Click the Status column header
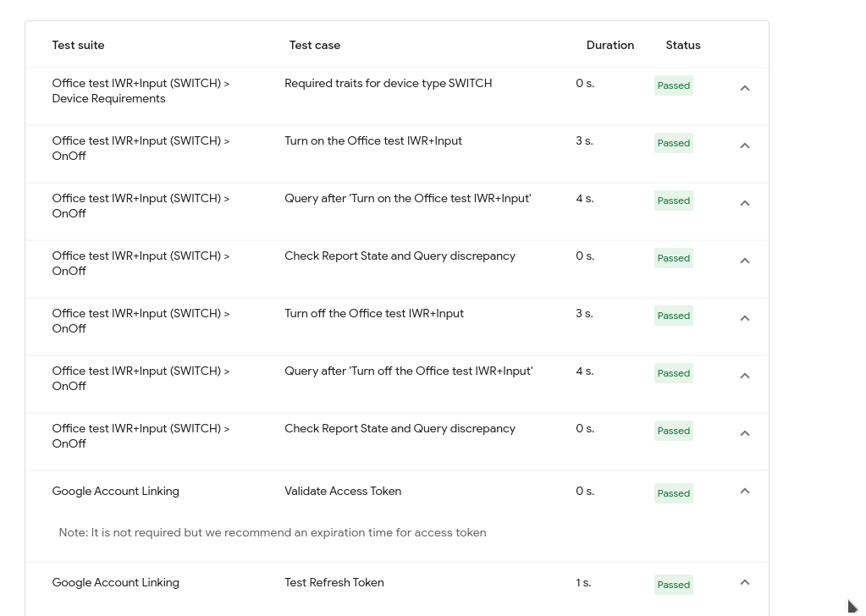This screenshot has width=866, height=616. tap(683, 46)
